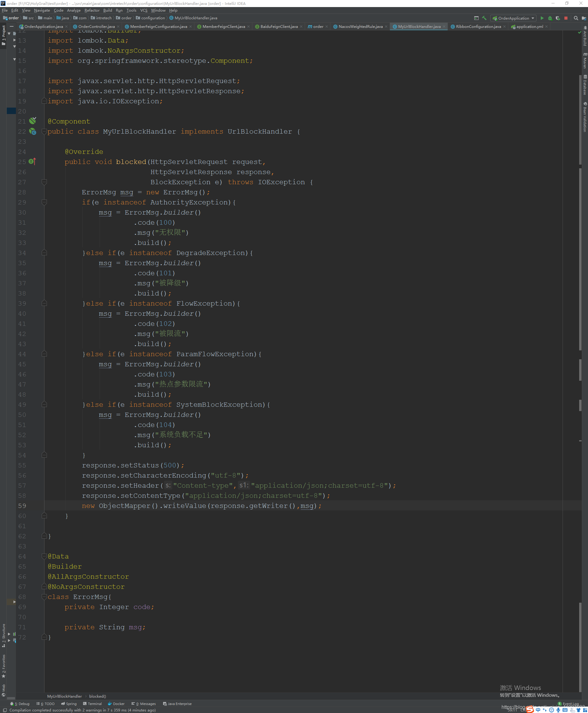
Task: Open the Ant Build side panel
Action: click(x=585, y=36)
